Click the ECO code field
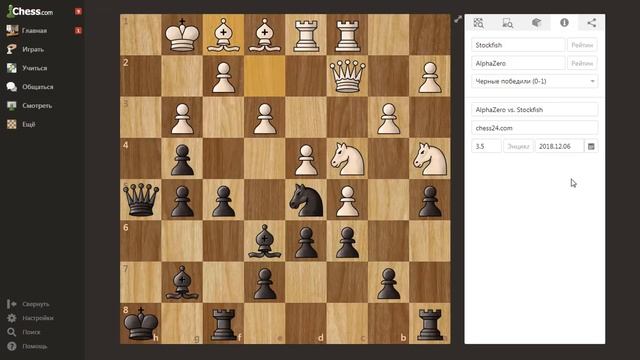 518,147
